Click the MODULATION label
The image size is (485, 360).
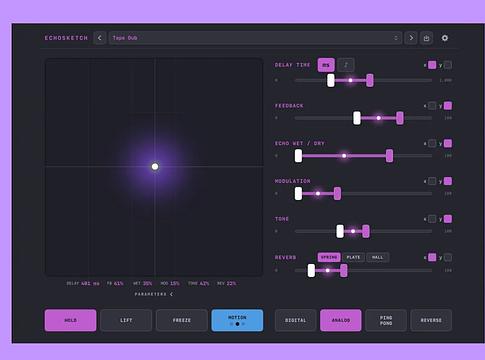[x=292, y=181]
